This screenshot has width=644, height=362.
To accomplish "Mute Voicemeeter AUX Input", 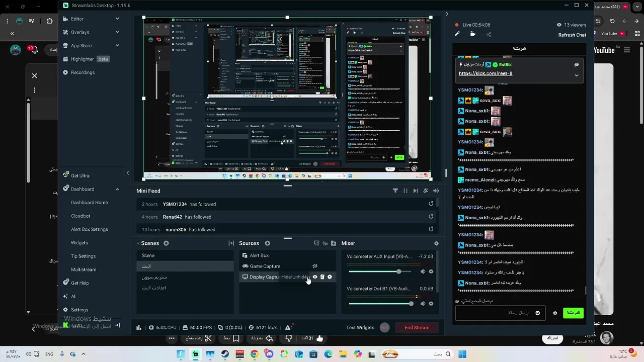I will coord(423,271).
